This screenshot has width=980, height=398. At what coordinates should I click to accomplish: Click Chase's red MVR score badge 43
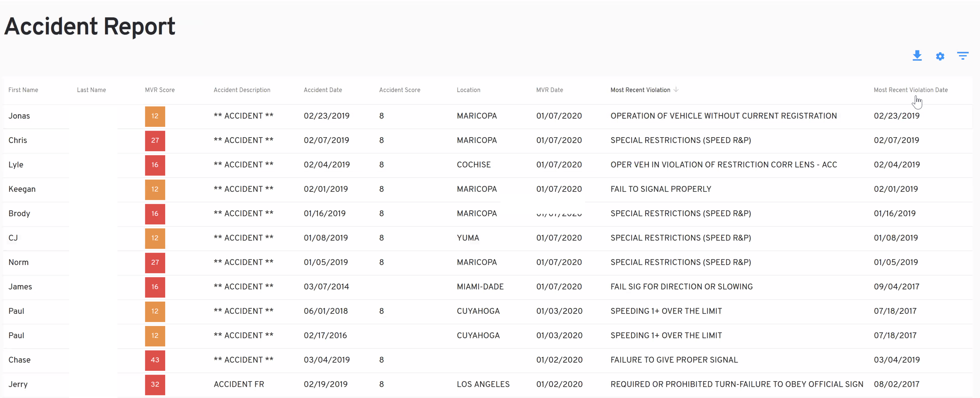[155, 360]
